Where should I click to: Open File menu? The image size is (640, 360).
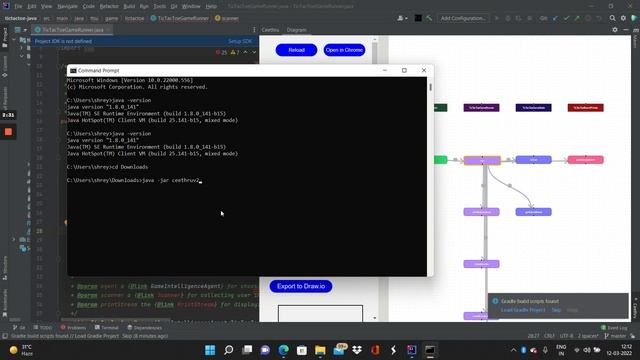point(18,6)
